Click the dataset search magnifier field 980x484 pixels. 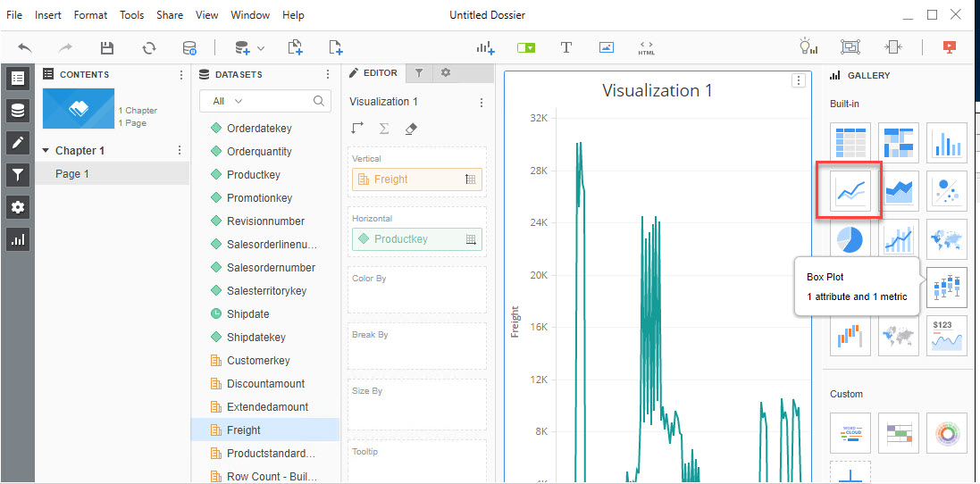[x=319, y=102]
